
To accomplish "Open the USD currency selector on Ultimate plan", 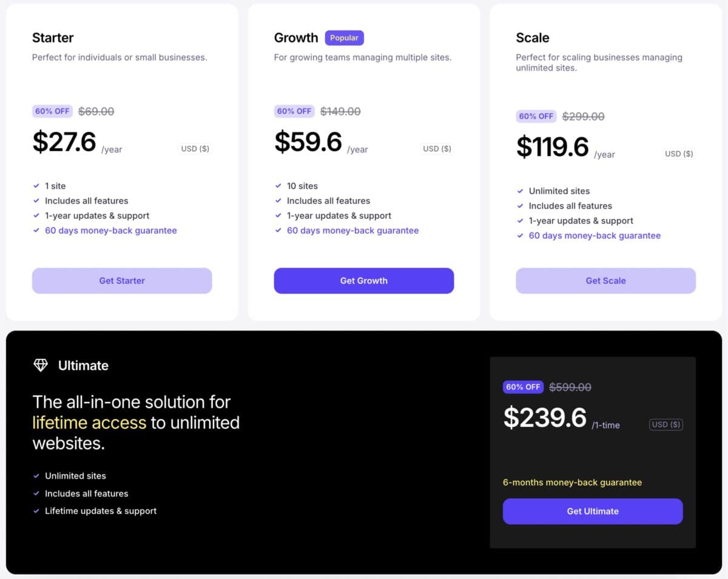I will pos(666,424).
